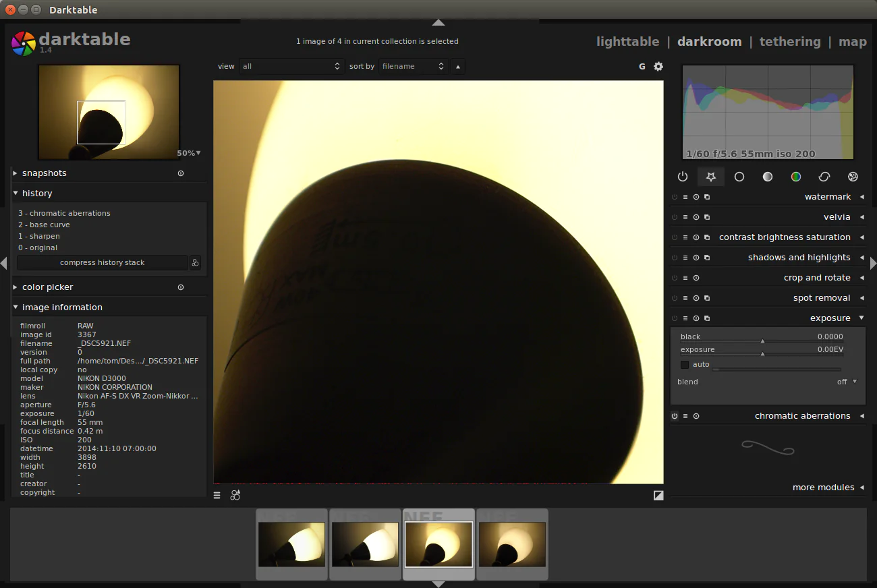
Task: Collapse the image information panel
Action: click(x=16, y=307)
